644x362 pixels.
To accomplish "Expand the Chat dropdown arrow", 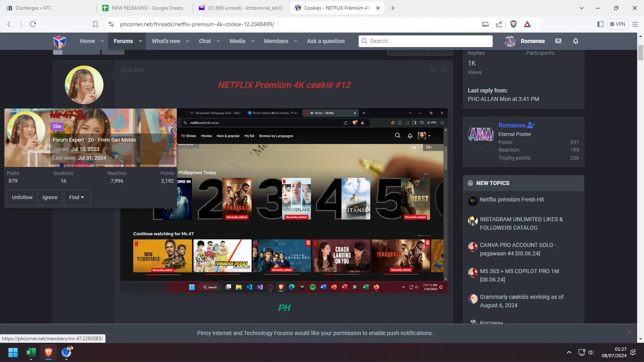I will pyautogui.click(x=218, y=41).
